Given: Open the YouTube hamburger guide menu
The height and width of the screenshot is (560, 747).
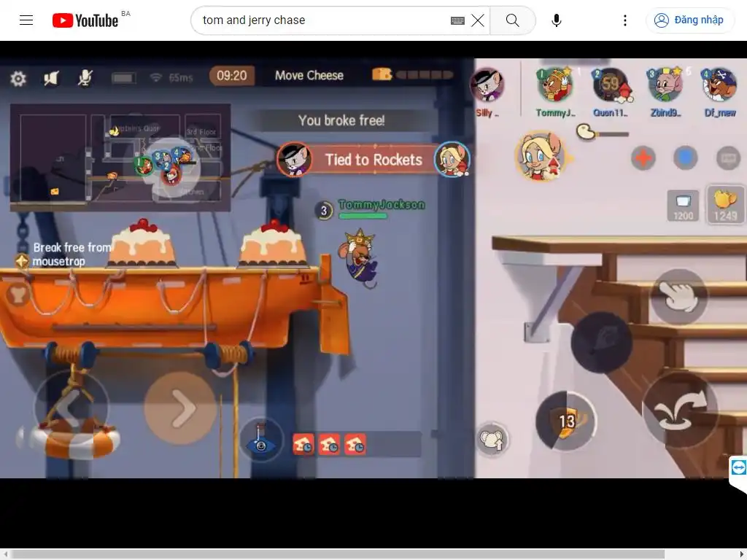Looking at the screenshot, I should pyautogui.click(x=26, y=20).
